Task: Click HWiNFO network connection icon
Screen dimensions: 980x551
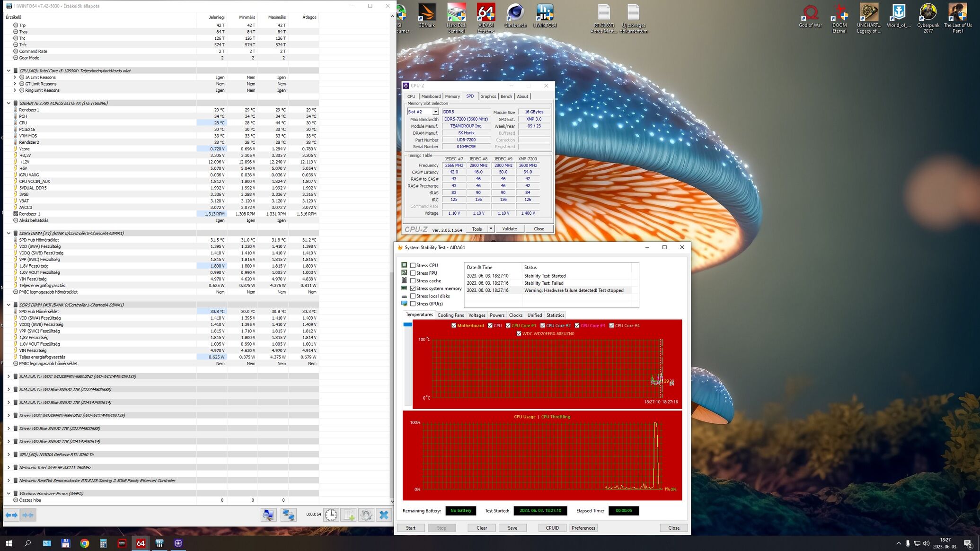Action: coord(288,515)
